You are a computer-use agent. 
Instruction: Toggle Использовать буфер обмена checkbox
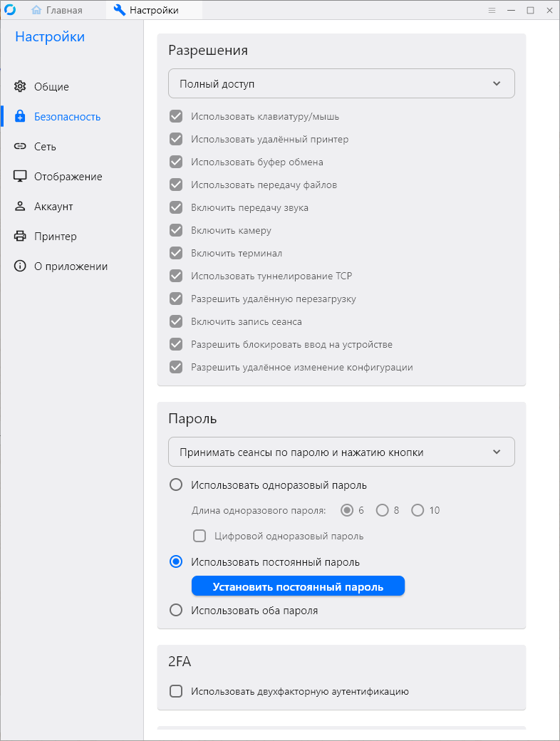tap(176, 162)
